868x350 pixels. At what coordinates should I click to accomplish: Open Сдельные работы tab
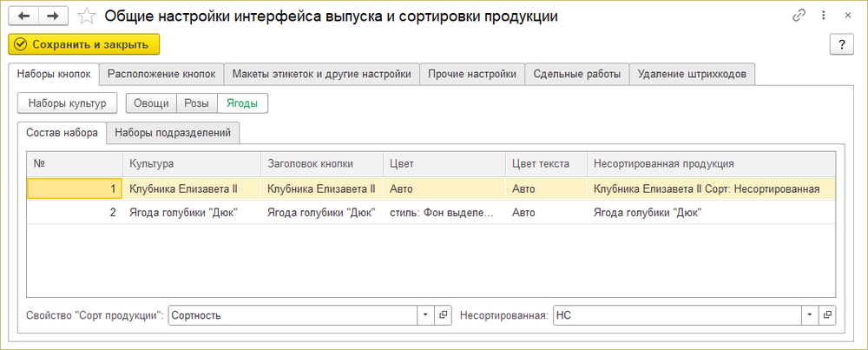point(577,74)
